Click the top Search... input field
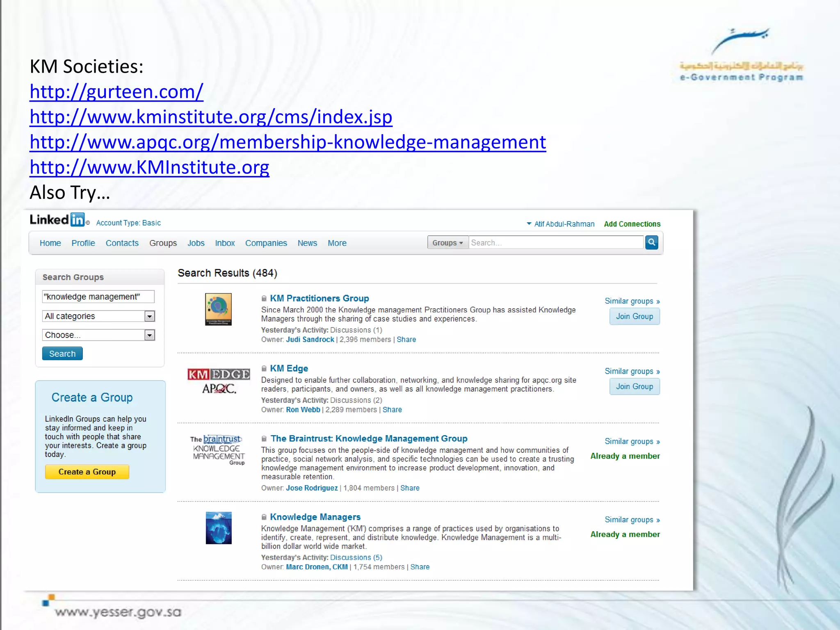 click(556, 243)
